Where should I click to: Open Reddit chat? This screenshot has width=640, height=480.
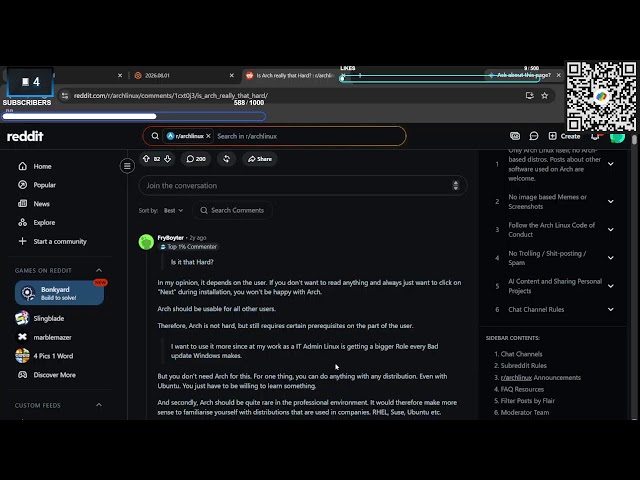tap(533, 136)
